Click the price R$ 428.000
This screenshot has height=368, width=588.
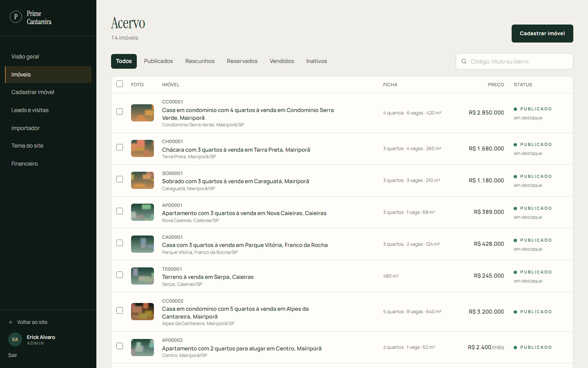489,244
